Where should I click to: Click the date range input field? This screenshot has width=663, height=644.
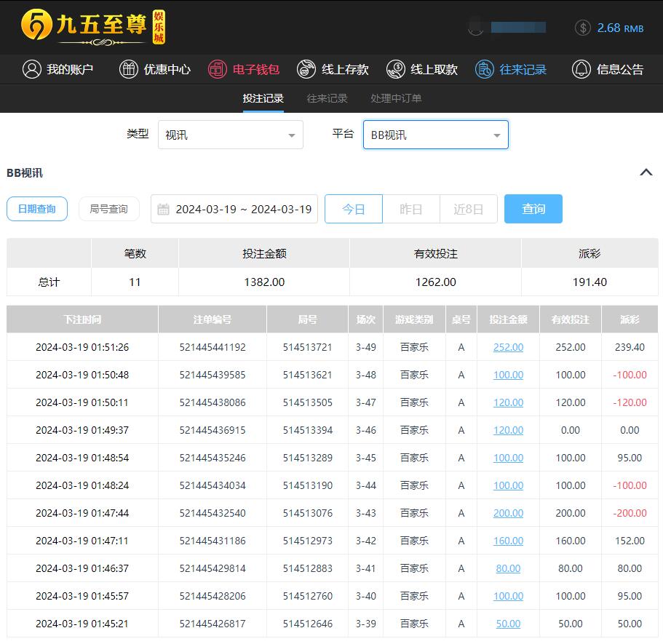coord(234,209)
